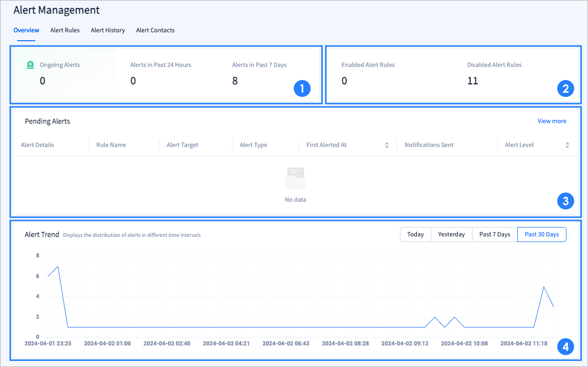Click the No data empty-folder icon
Screen dimensions: 588x367
tap(295, 178)
